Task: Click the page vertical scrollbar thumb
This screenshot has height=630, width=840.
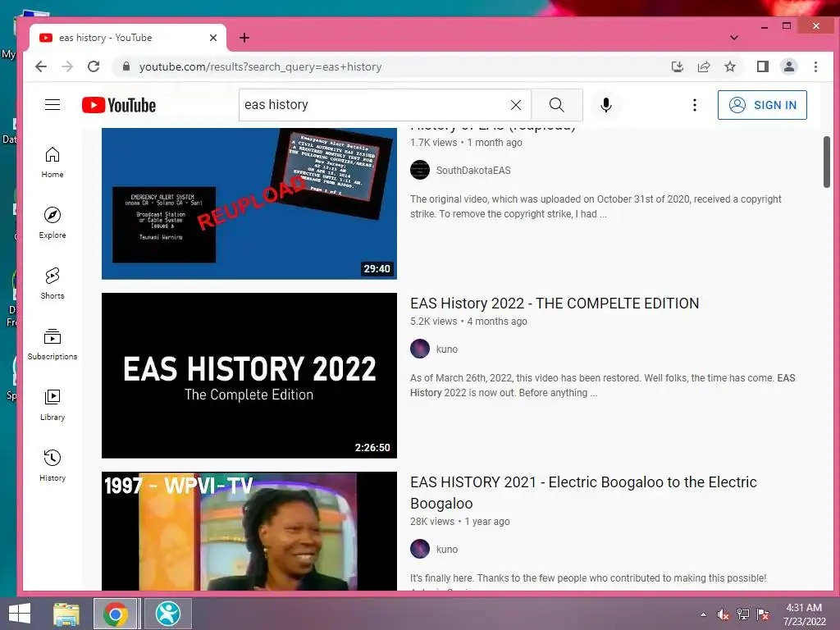Action: pyautogui.click(x=827, y=162)
